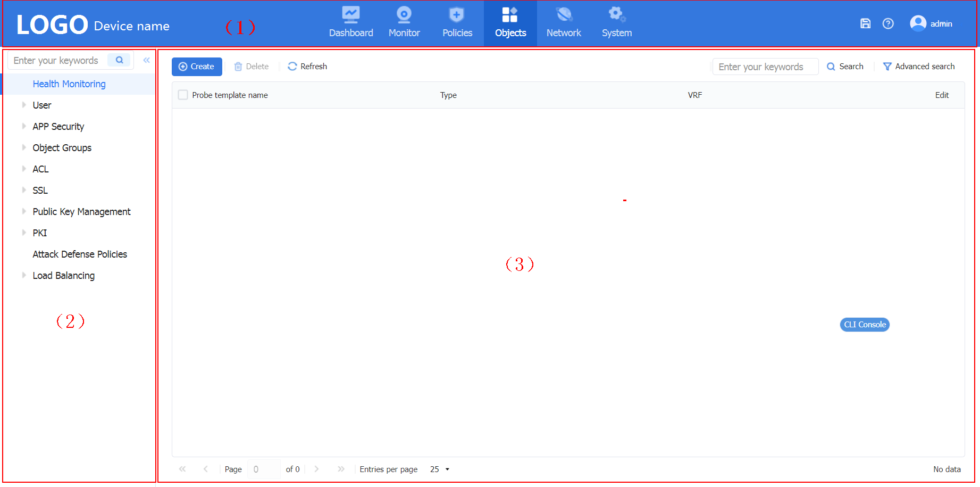
Task: Expand the Load Balancing tree node
Action: (x=24, y=275)
